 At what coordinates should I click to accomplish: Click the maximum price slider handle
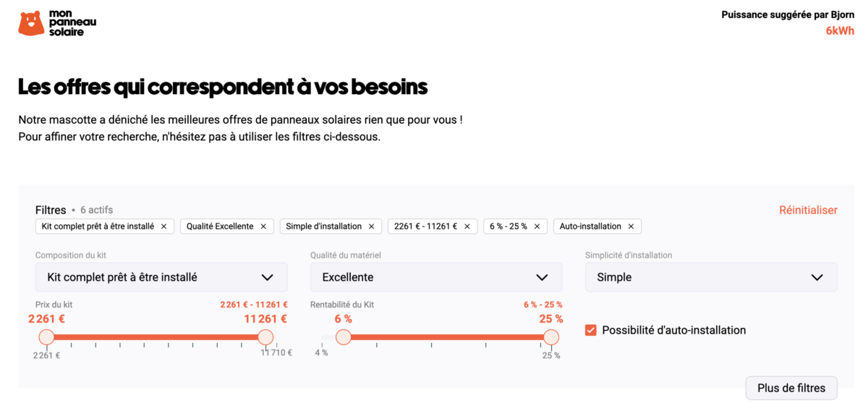(265, 337)
